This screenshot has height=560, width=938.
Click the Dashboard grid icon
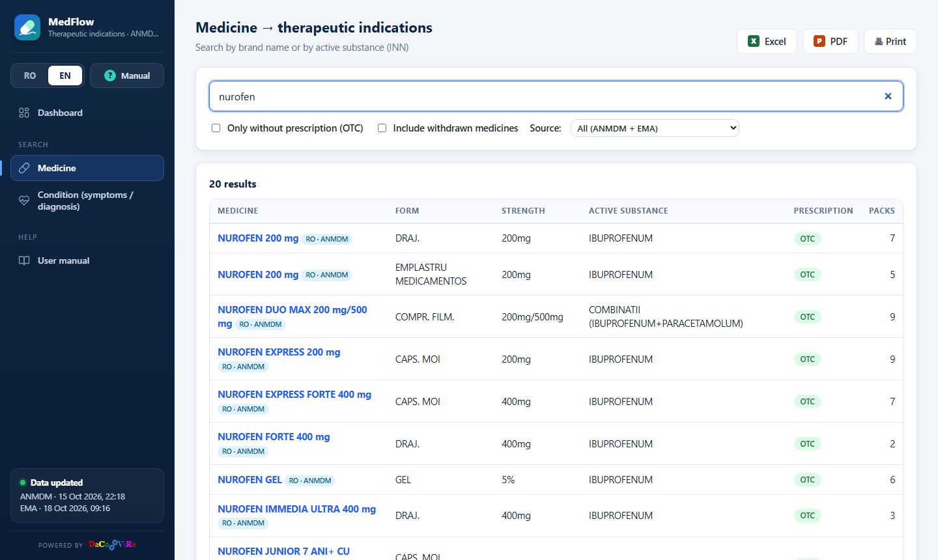[24, 113]
